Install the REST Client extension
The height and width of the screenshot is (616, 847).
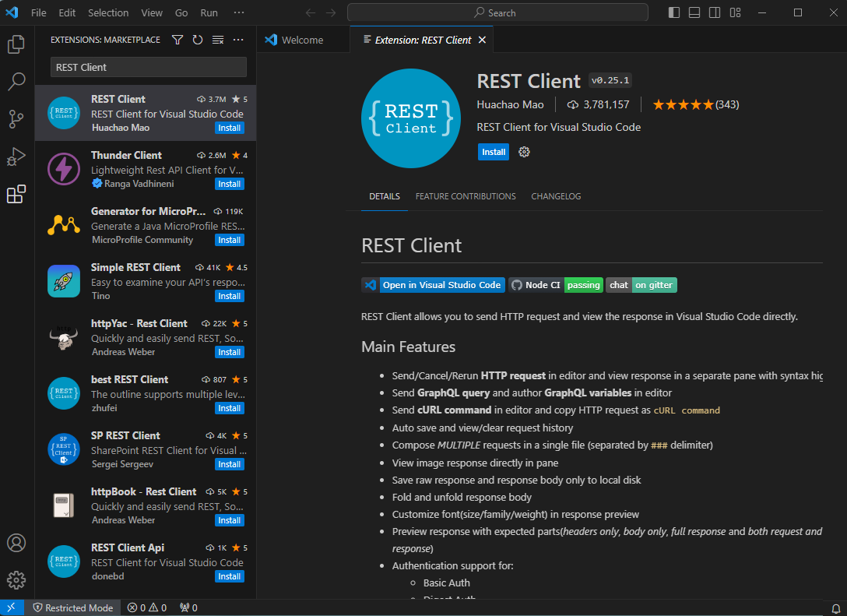point(493,152)
